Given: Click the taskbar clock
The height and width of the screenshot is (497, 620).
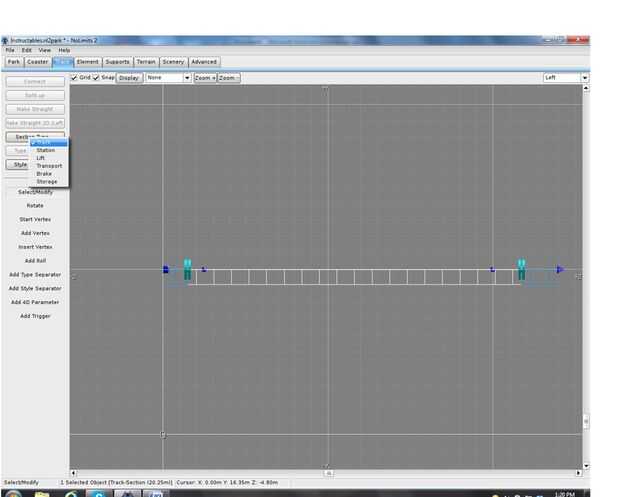Looking at the screenshot, I should tap(565, 494).
